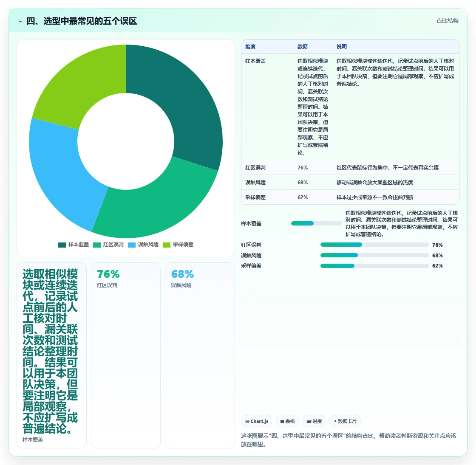Open the 68% 误触风险 data card
Screen dimensions: 476x465
[200, 355]
